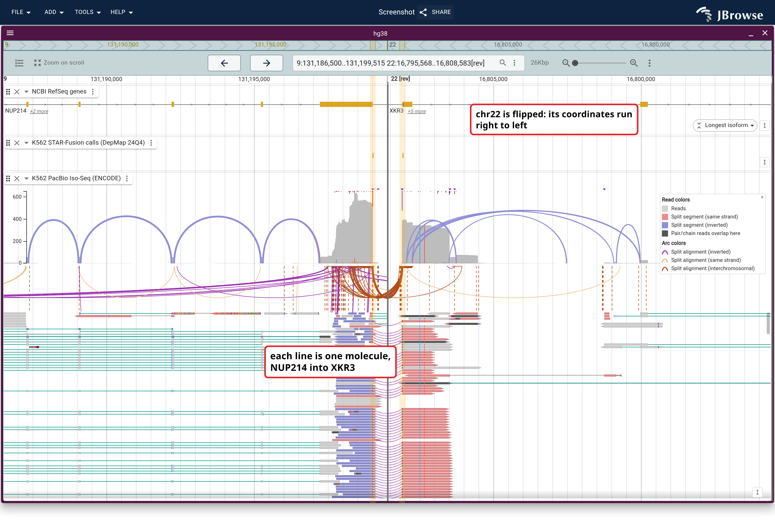Click resize handle of PacBio Iso-Seq track
This screenshot has width=775, height=532.
coord(757,492)
